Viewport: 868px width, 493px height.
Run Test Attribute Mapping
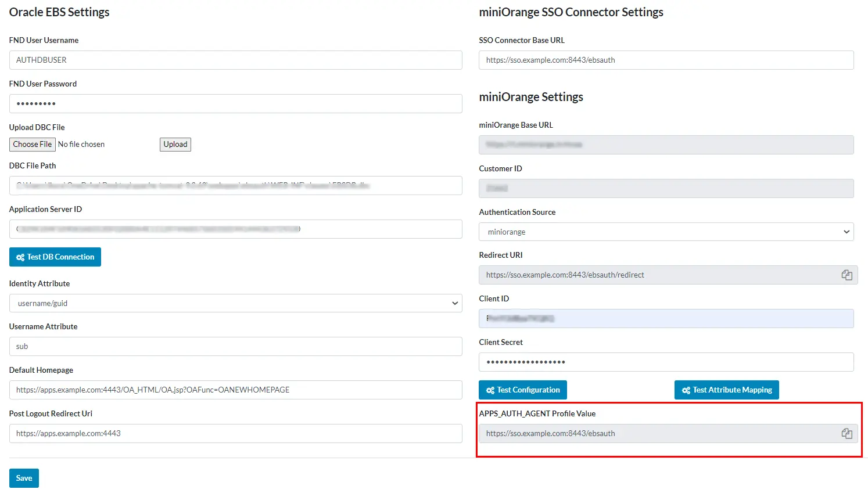tap(726, 390)
